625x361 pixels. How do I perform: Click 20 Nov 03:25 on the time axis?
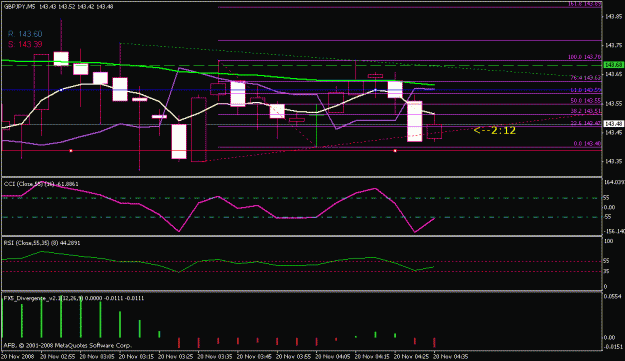[176, 356]
